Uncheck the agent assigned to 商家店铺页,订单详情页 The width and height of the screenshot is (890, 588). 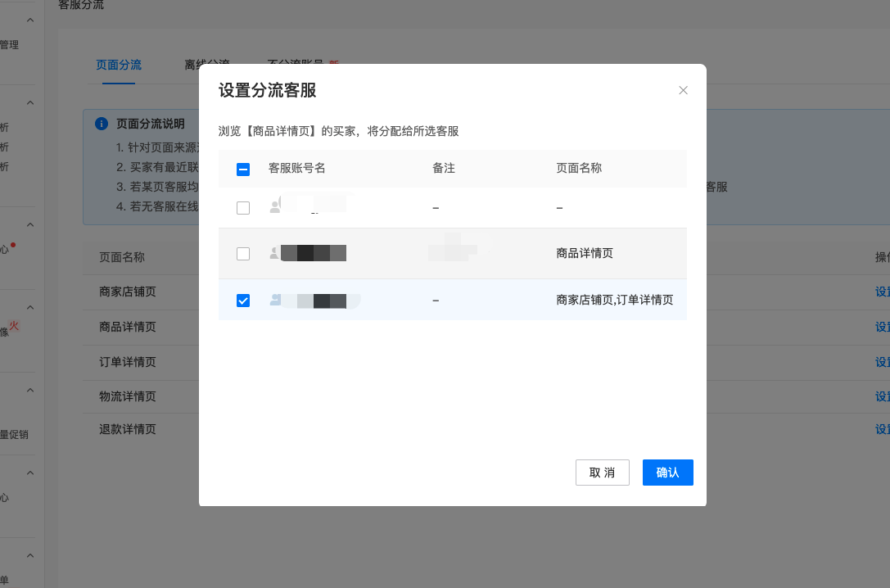243,301
